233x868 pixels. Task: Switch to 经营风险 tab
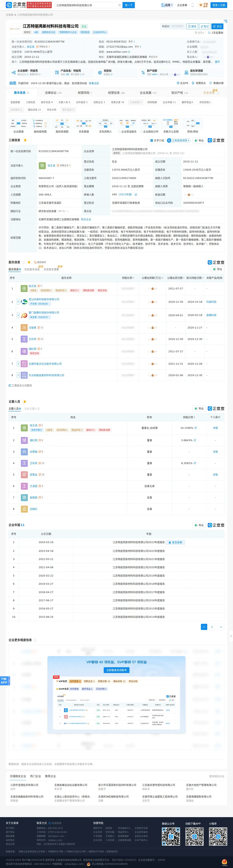[85, 93]
